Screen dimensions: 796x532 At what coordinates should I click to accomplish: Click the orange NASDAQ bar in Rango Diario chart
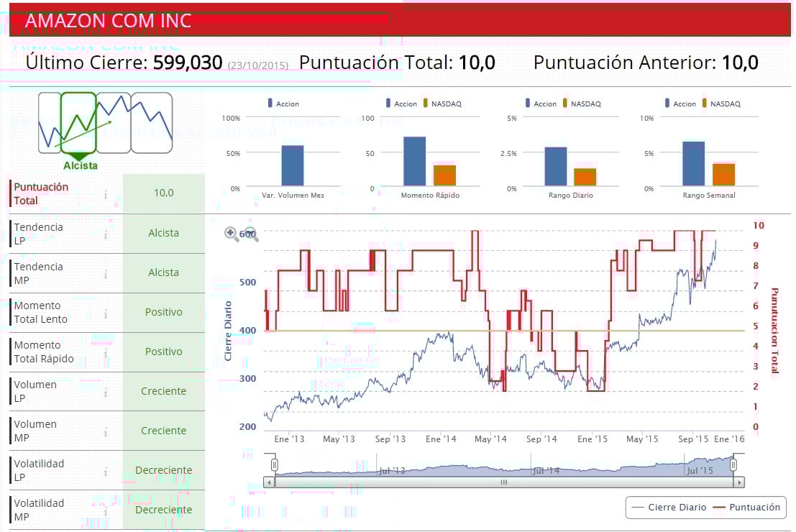(585, 177)
